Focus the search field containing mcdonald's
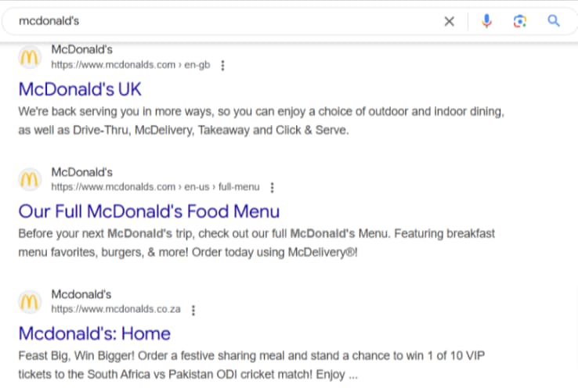The width and height of the screenshot is (578, 392). 219,21
